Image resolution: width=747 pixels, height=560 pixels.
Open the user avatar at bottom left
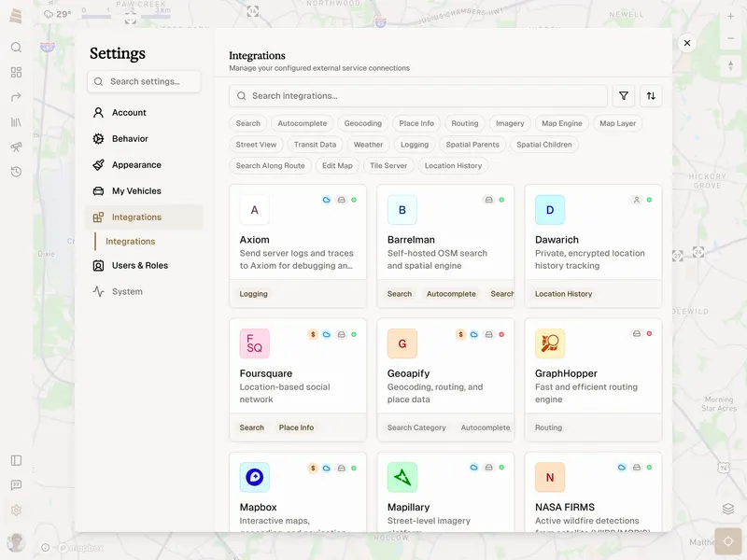(x=16, y=542)
